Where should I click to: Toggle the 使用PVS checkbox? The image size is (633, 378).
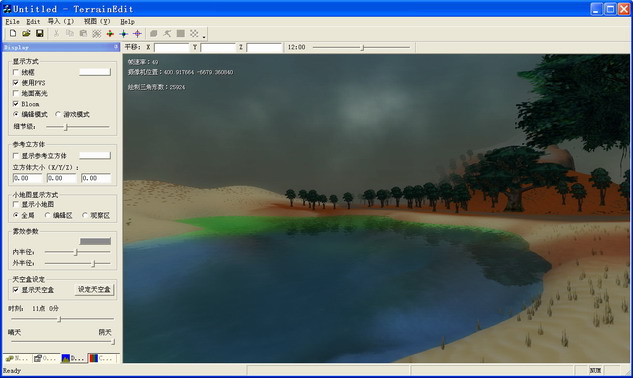16,83
